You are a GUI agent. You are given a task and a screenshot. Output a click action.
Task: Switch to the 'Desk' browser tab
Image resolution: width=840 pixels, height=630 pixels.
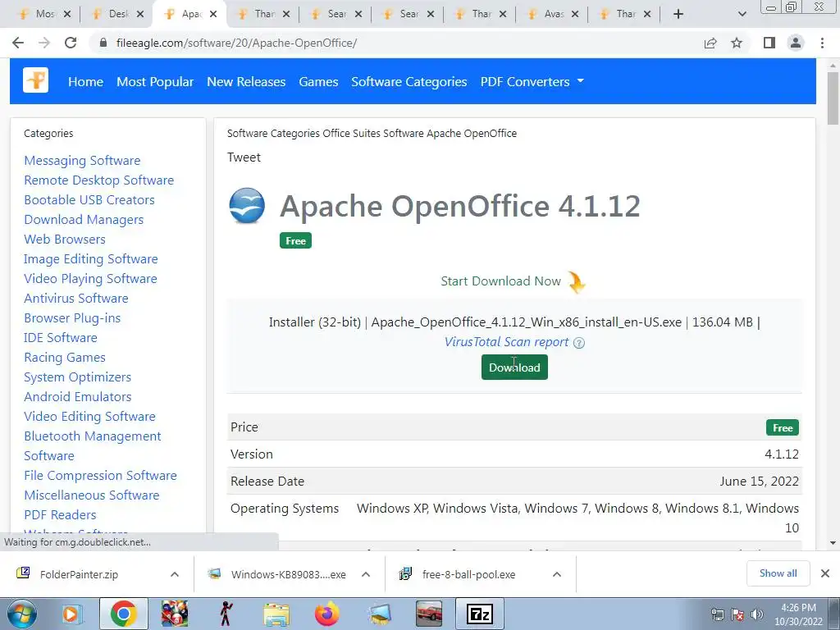click(115, 14)
